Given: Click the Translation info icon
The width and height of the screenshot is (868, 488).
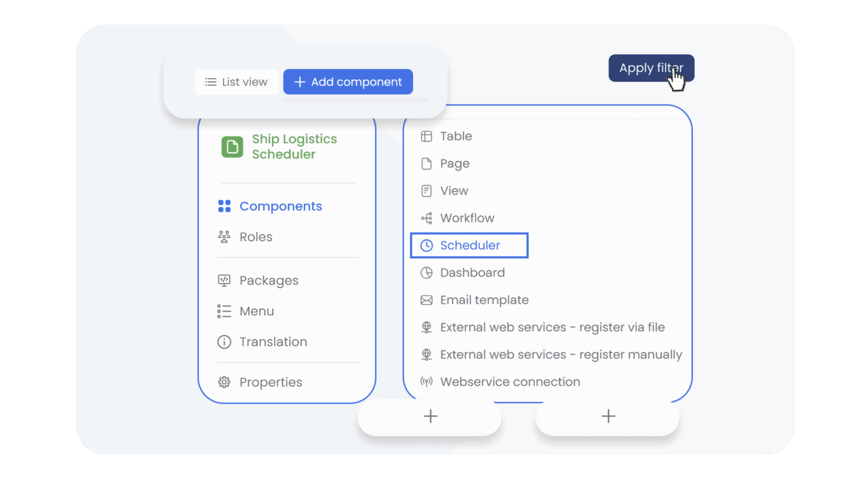Looking at the screenshot, I should [224, 342].
